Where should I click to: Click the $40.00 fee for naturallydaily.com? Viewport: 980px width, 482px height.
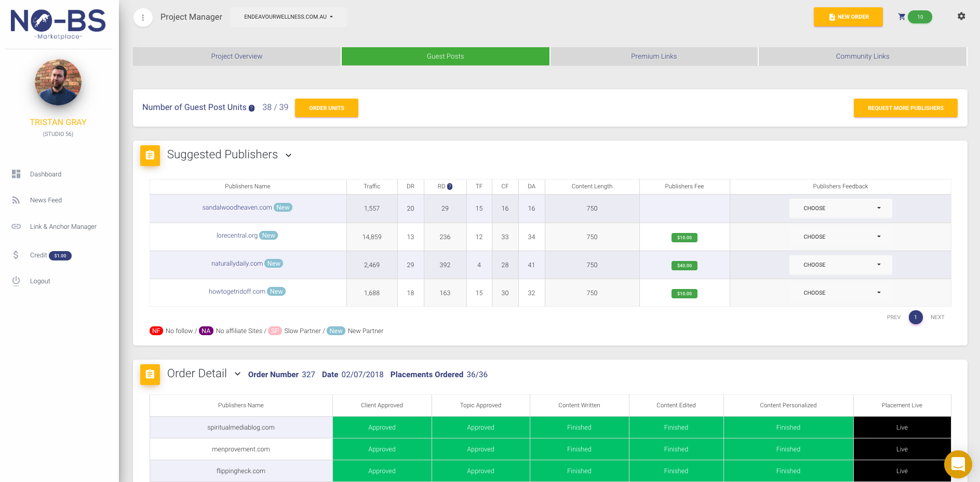(x=684, y=266)
